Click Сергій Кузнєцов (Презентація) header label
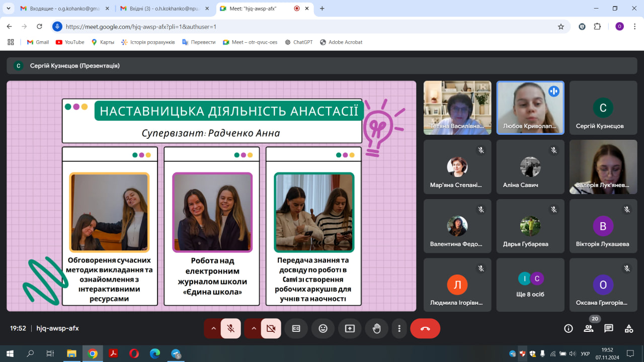Viewport: 644px width, 362px height. 74,65
